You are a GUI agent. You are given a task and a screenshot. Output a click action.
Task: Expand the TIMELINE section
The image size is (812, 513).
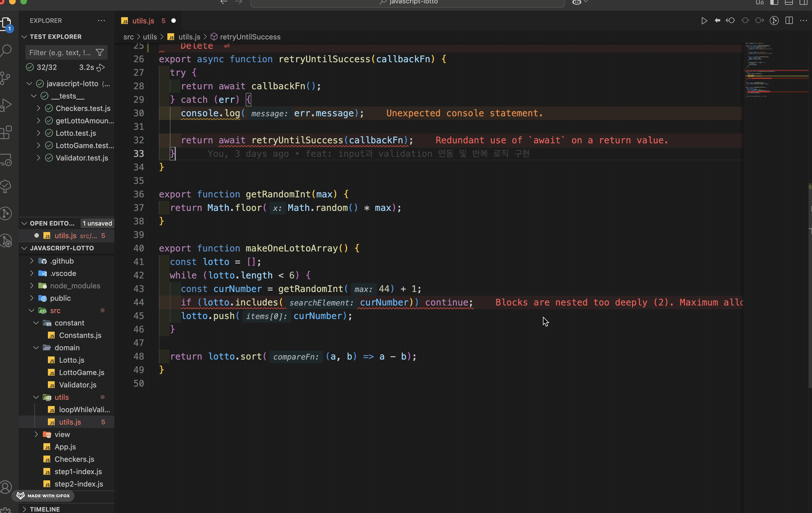pyautogui.click(x=24, y=509)
